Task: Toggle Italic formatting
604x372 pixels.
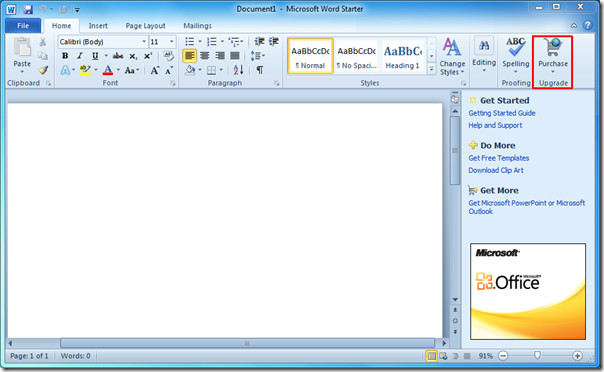Action: pos(80,56)
